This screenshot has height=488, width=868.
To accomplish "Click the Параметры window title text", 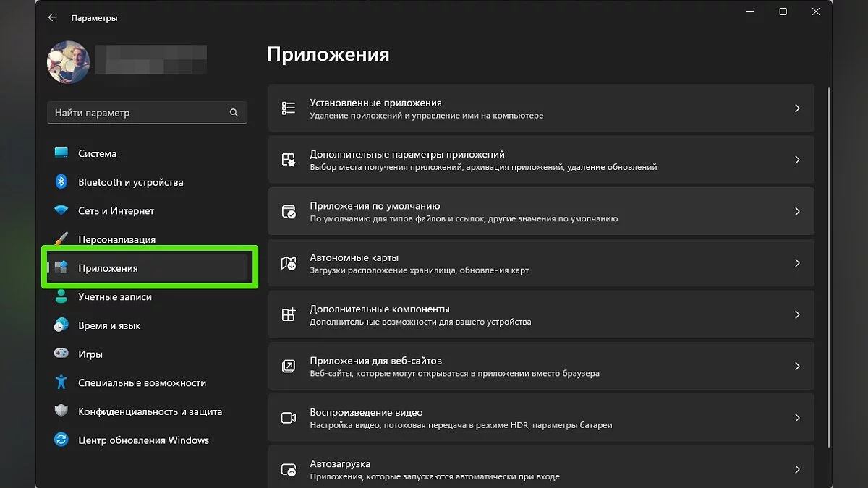I will (x=94, y=17).
